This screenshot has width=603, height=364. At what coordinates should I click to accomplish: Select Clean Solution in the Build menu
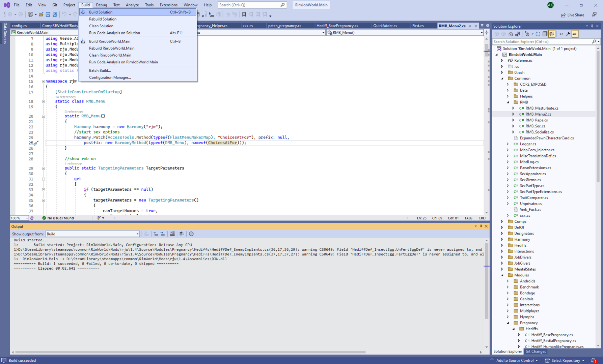[x=138, y=26]
